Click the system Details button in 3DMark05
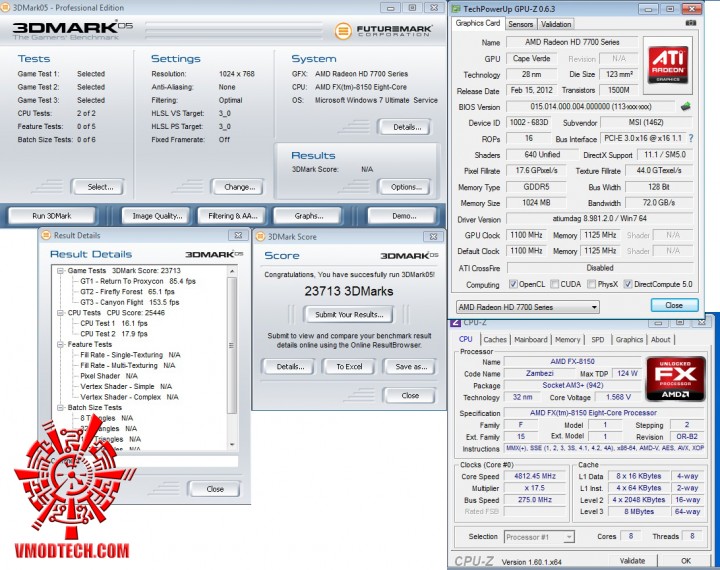Viewport: 720px width, 570px height. pos(406,127)
